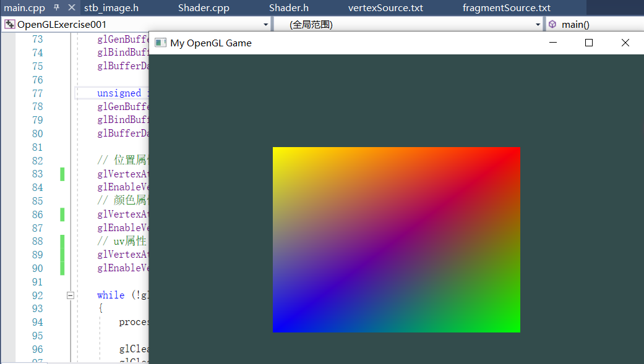Click the '// 位置属' comment on line 82
This screenshot has width=644, height=364.
(x=122, y=160)
